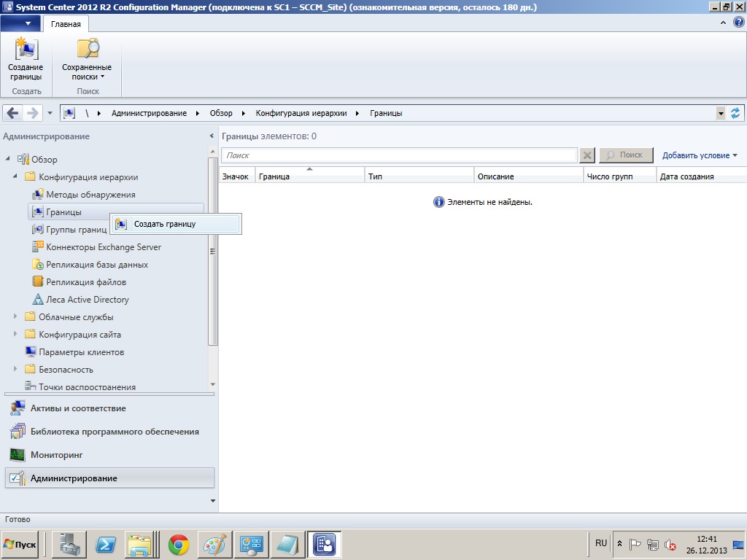
Task: Open the Активы и соответствие workspace
Action: (x=109, y=408)
